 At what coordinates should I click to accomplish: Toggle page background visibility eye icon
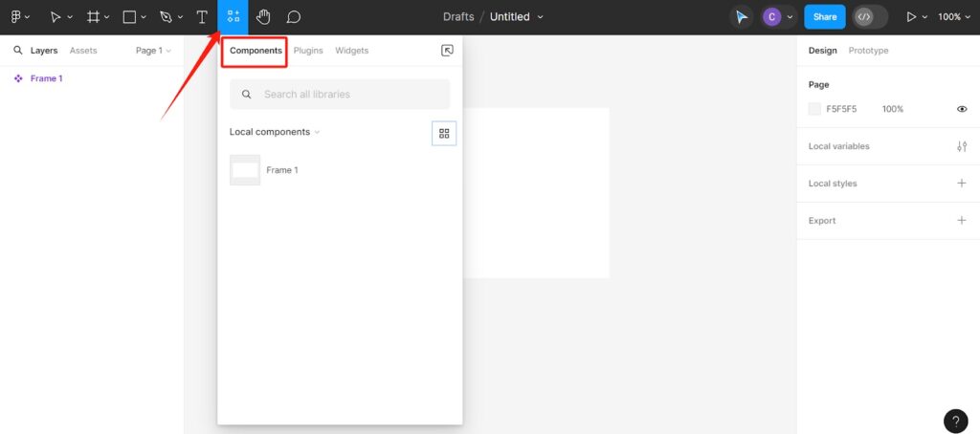962,109
